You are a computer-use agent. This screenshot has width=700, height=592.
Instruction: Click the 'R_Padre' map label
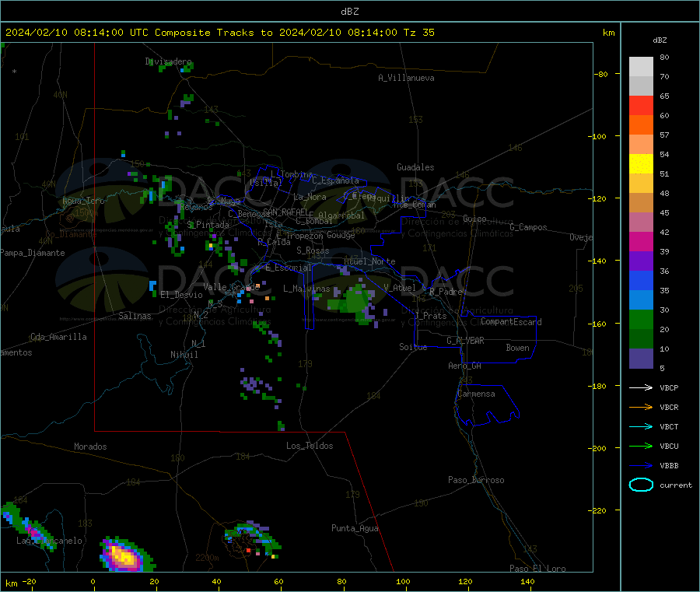coord(446,292)
